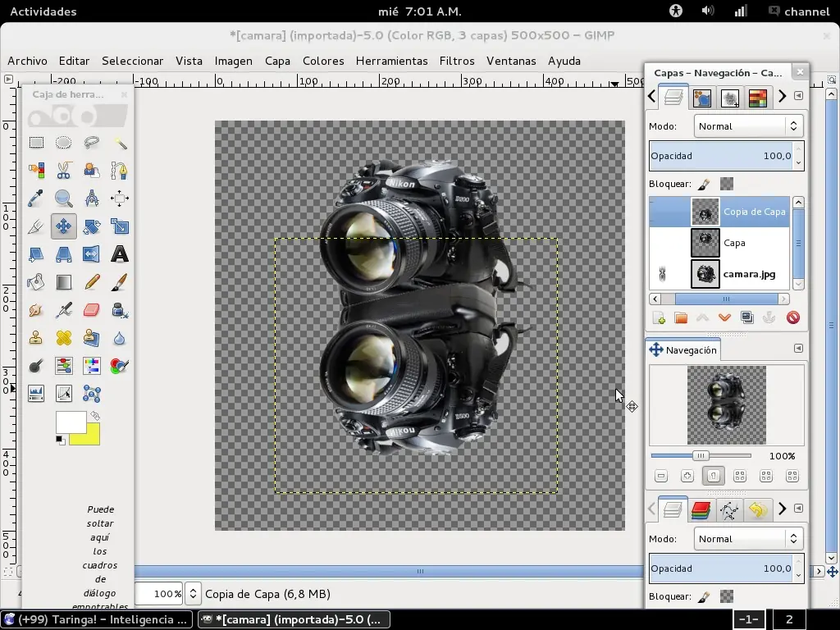Viewport: 840px width, 630px height.
Task: Zoom in in Navegación panel
Action: 687,476
